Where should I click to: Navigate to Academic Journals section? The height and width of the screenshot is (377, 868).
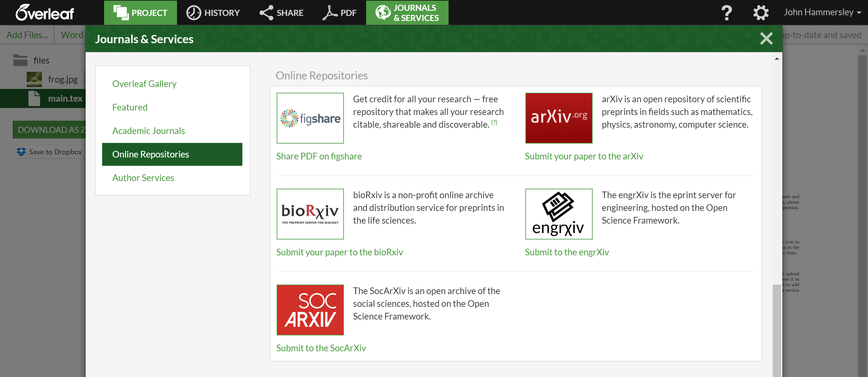tap(148, 131)
